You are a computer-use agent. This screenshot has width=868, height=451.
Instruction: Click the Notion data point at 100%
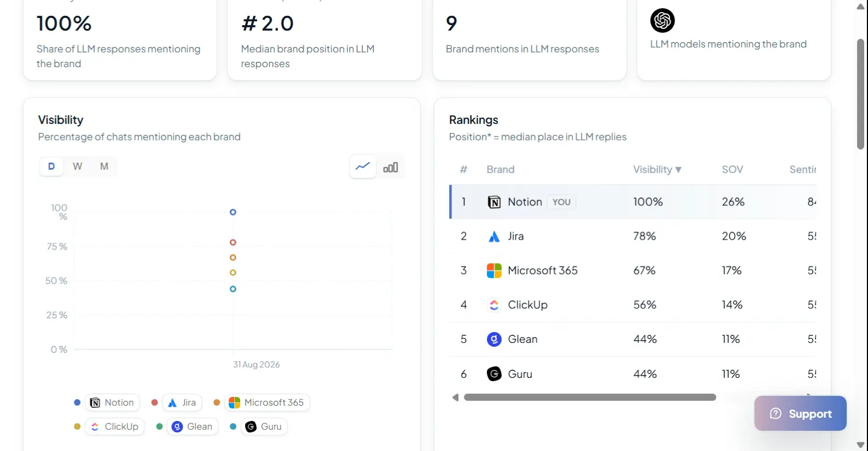(233, 212)
